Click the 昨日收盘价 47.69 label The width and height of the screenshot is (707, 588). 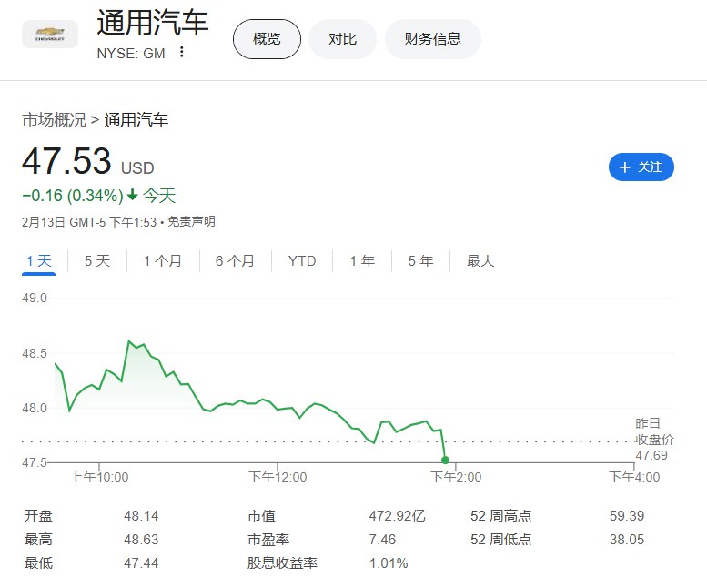point(654,440)
